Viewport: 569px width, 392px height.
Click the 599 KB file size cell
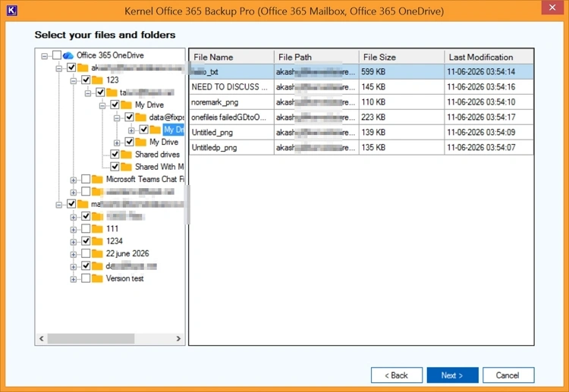[401, 72]
